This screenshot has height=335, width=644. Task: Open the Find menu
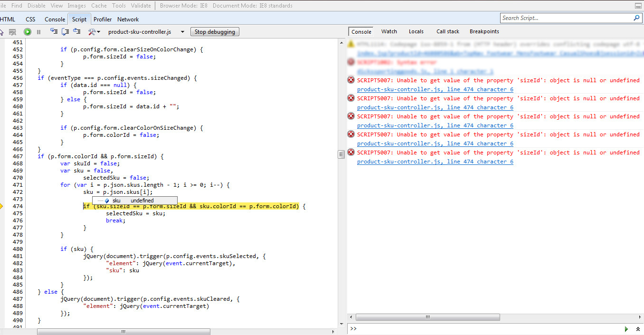(17, 6)
